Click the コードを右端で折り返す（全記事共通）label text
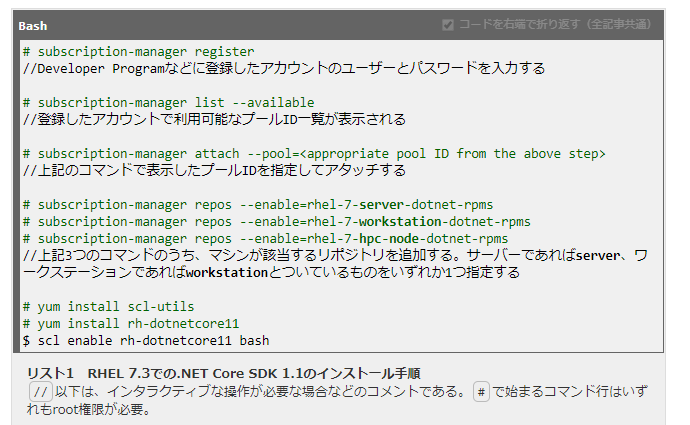Viewport: 690px width, 425px height. coord(554,25)
